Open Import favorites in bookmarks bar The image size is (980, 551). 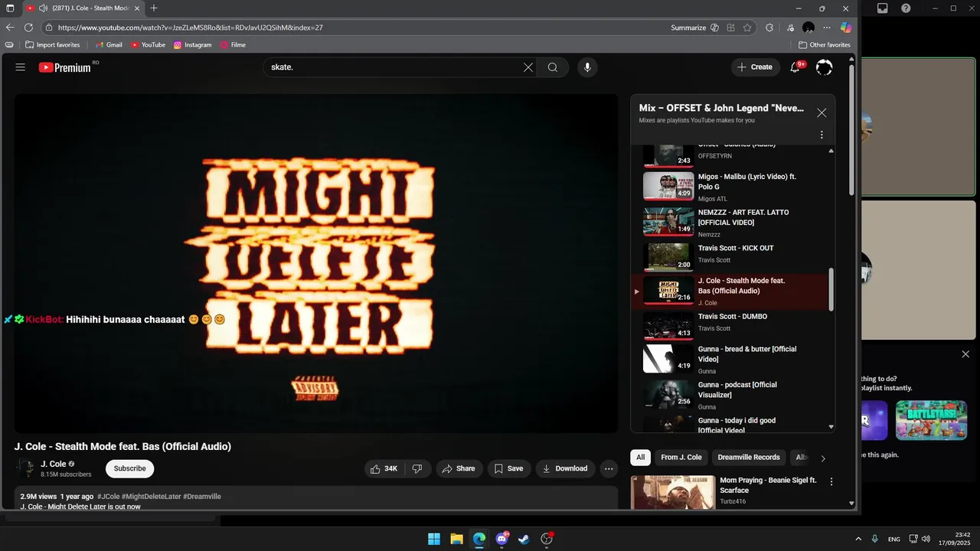(52, 45)
